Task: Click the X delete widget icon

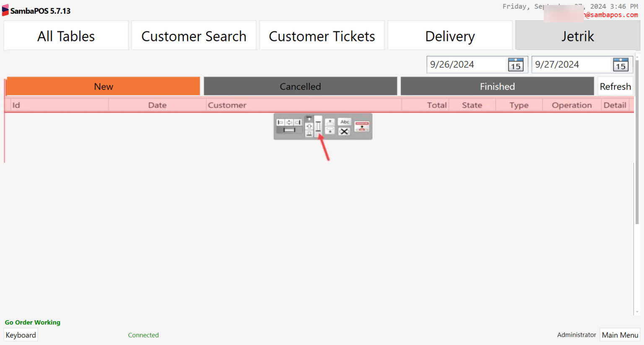Action: [345, 131]
